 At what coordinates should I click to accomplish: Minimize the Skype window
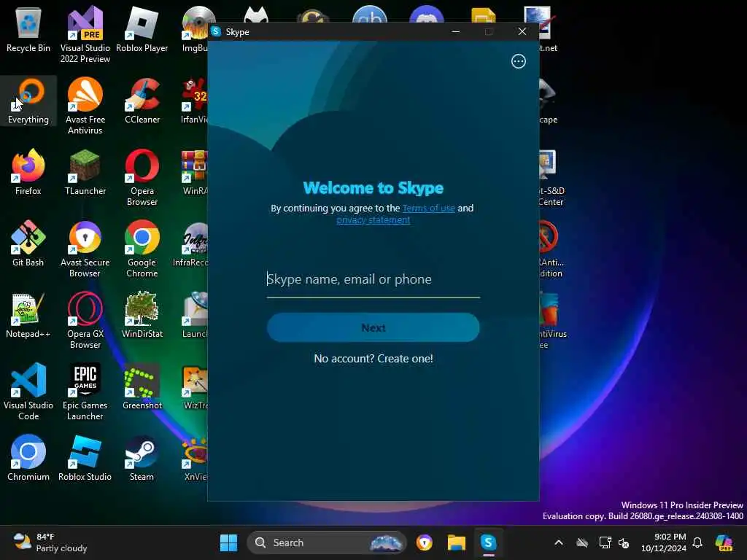pyautogui.click(x=455, y=31)
